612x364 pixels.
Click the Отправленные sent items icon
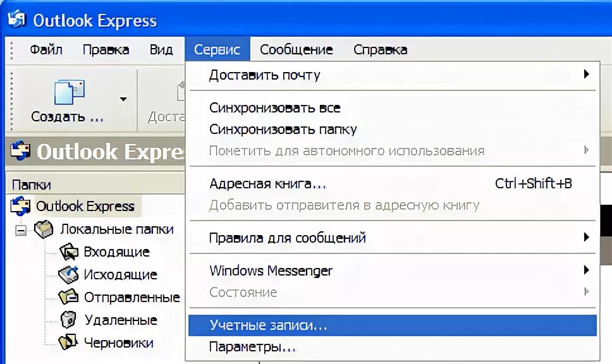69,297
